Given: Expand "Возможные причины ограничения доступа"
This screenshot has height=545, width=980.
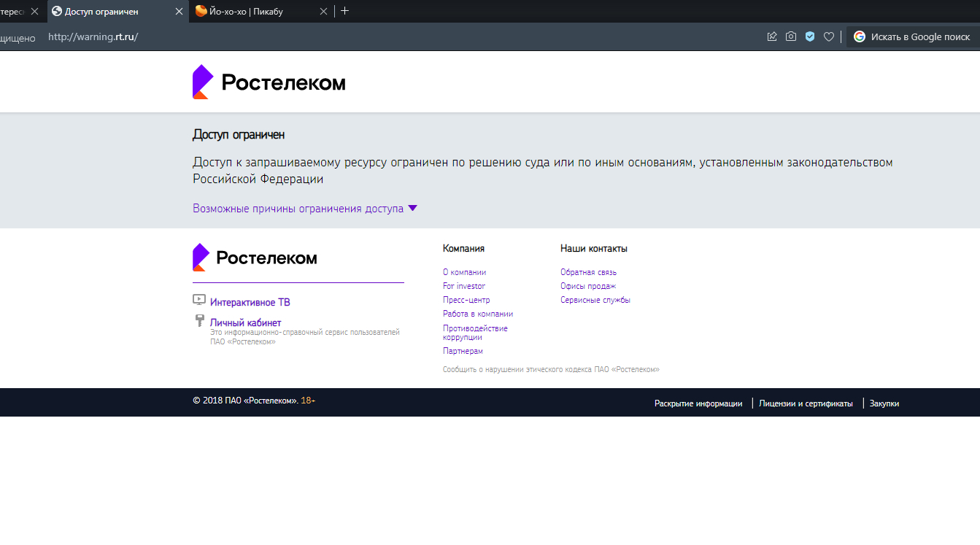Looking at the screenshot, I should (x=304, y=209).
